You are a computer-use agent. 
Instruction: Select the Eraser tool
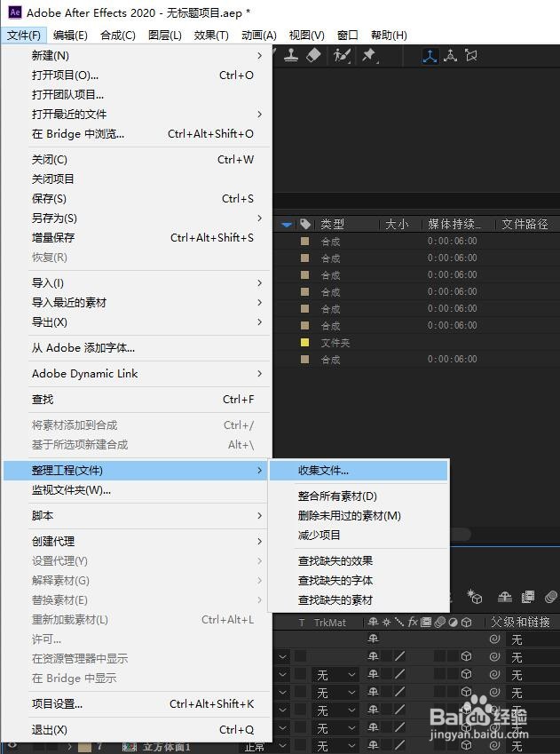coord(313,56)
